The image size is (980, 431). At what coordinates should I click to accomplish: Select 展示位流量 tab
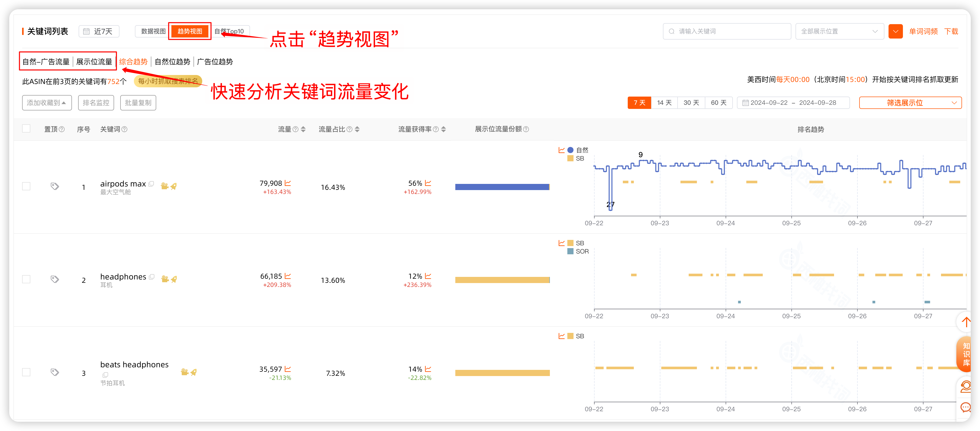94,62
